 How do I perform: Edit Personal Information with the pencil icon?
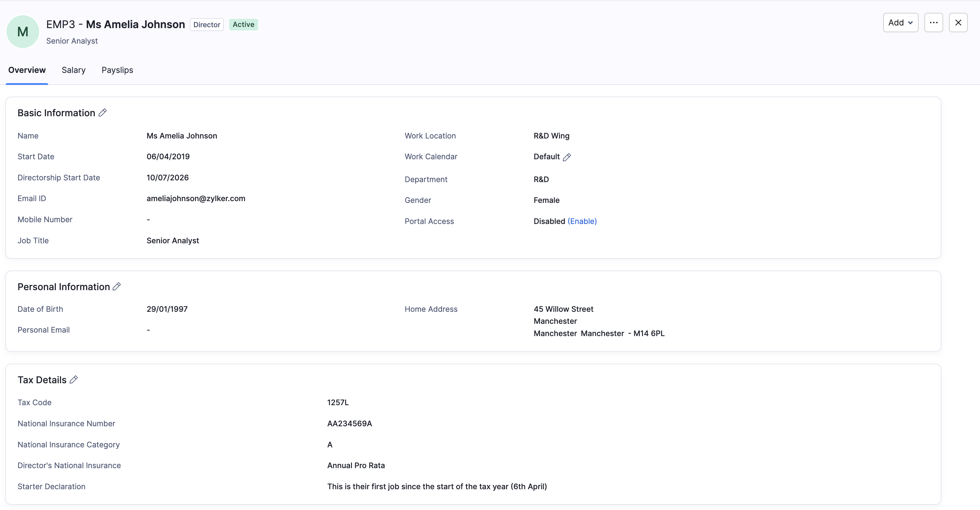[117, 286]
